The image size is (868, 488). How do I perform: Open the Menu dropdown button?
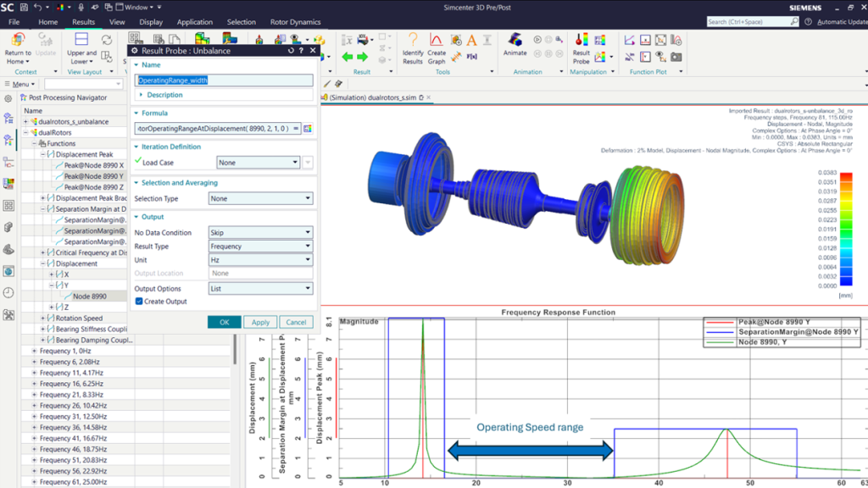(x=20, y=84)
